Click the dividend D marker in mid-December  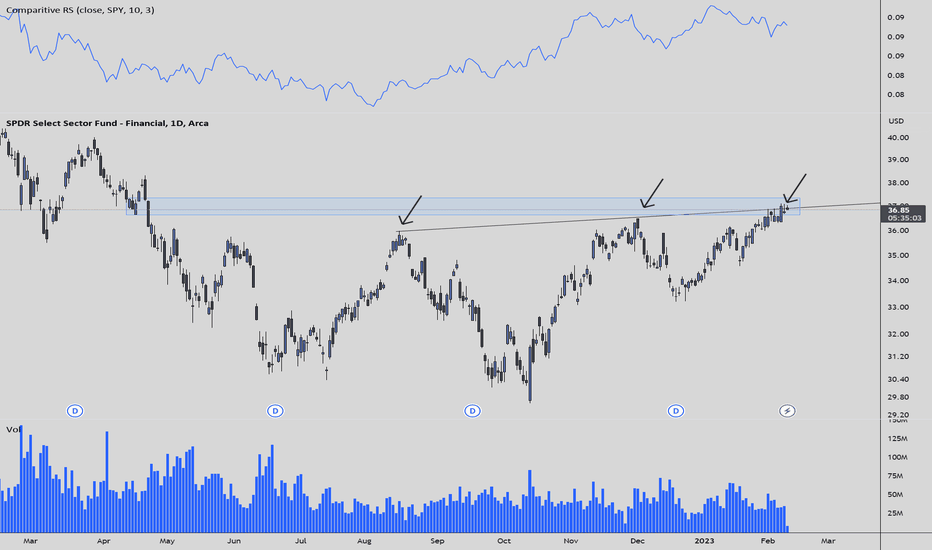(675, 411)
